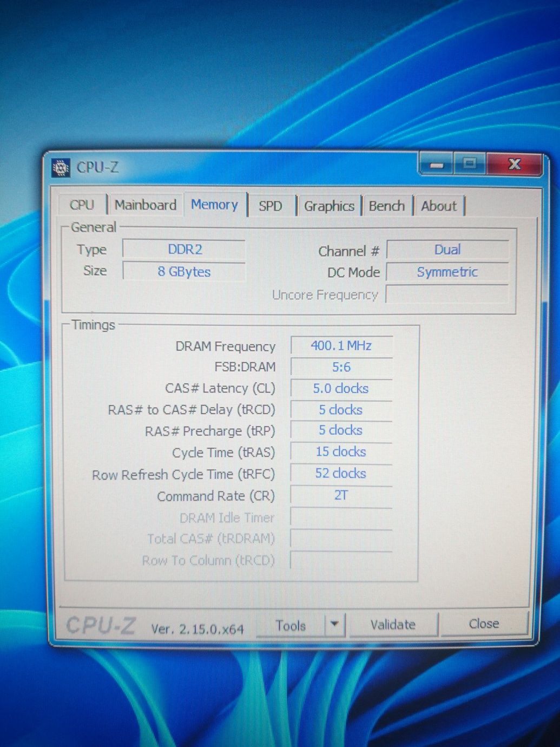This screenshot has height=747, width=560.
Task: Click the Validate button
Action: (393, 625)
